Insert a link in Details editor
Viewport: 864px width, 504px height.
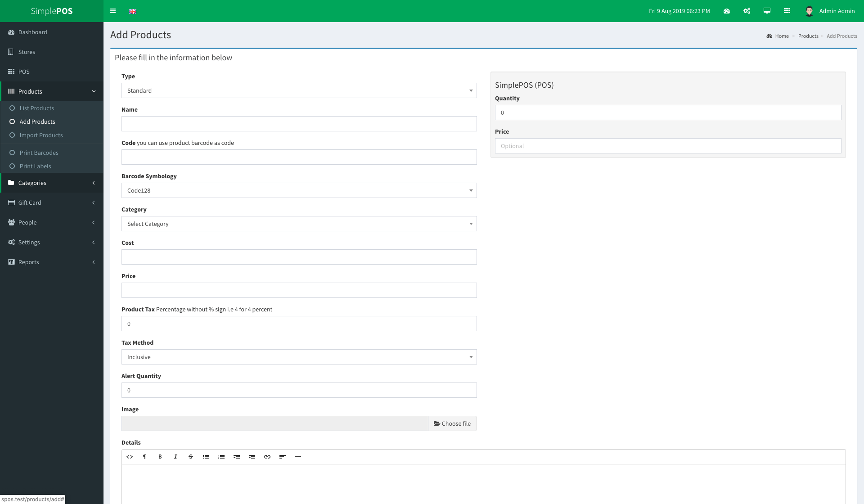(267, 457)
